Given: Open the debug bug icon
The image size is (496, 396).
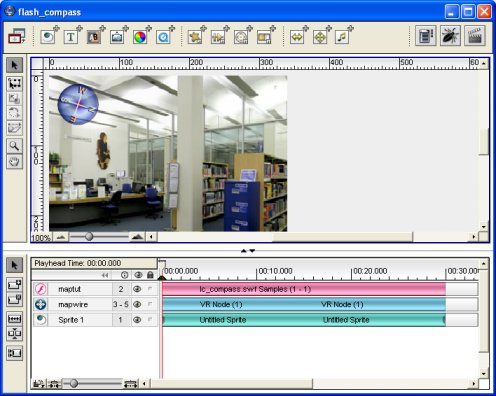Looking at the screenshot, I should tap(450, 36).
